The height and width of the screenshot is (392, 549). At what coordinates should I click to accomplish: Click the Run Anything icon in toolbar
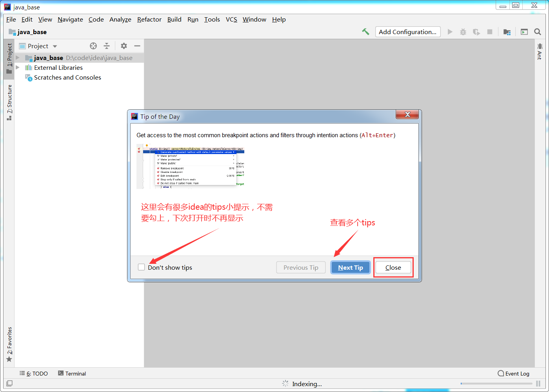pos(524,32)
